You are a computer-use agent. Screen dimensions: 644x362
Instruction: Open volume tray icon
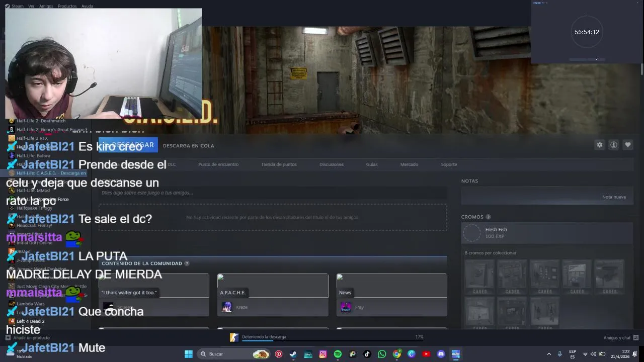593,354
